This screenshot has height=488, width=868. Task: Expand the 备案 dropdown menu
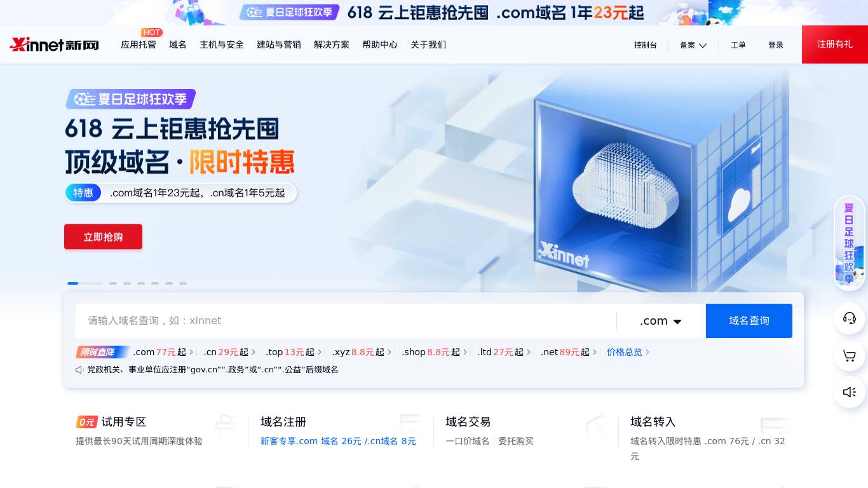693,45
